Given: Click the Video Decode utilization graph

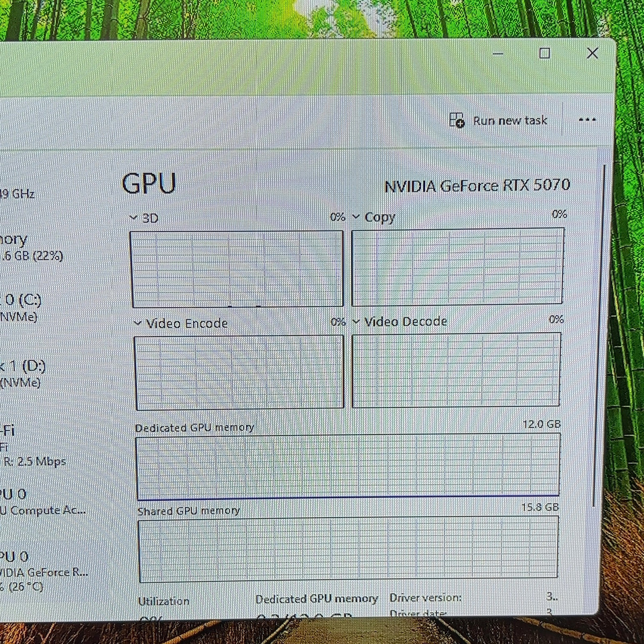Looking at the screenshot, I should (456, 370).
